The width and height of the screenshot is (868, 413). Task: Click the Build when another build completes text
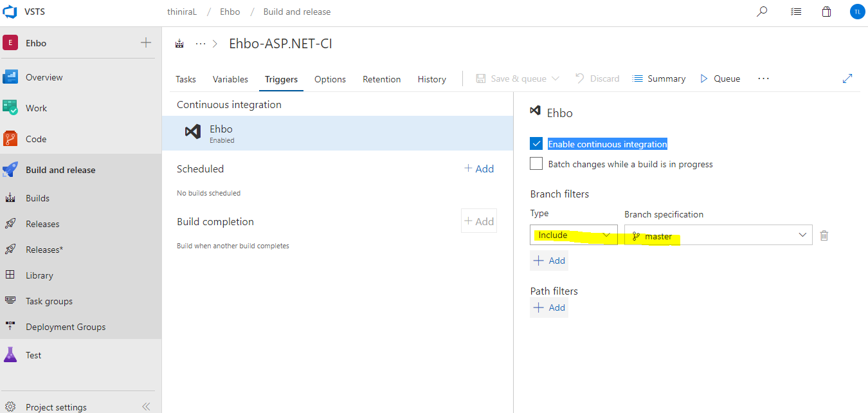point(233,246)
